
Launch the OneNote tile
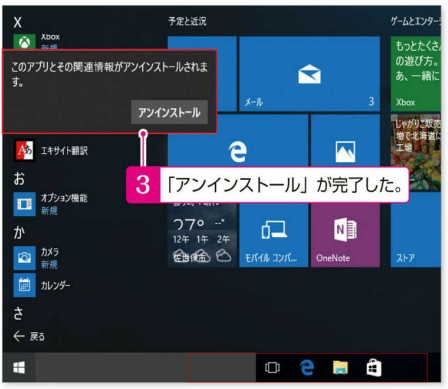coord(345,235)
